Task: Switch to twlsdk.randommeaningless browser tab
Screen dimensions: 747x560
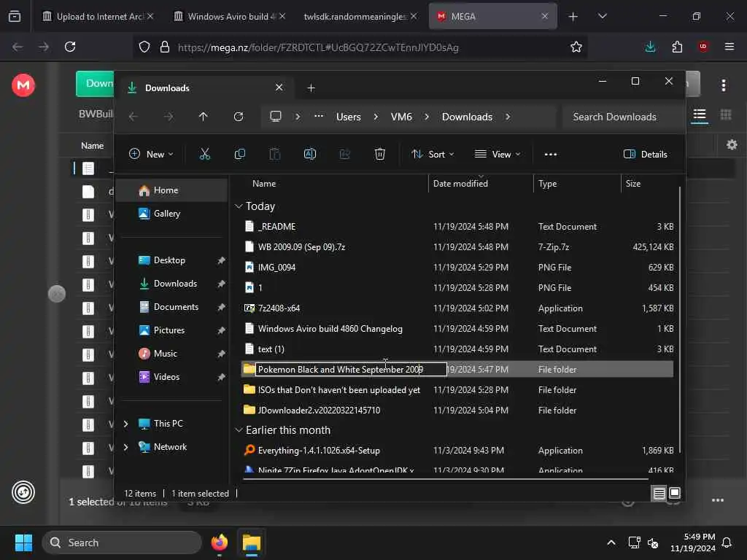Action: click(x=360, y=16)
